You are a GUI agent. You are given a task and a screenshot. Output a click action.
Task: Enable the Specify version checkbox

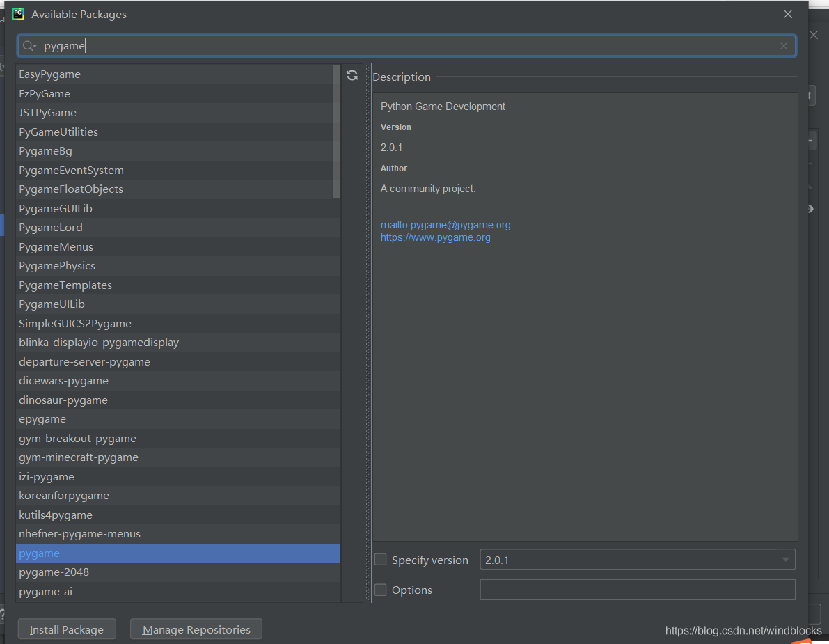pyautogui.click(x=380, y=559)
